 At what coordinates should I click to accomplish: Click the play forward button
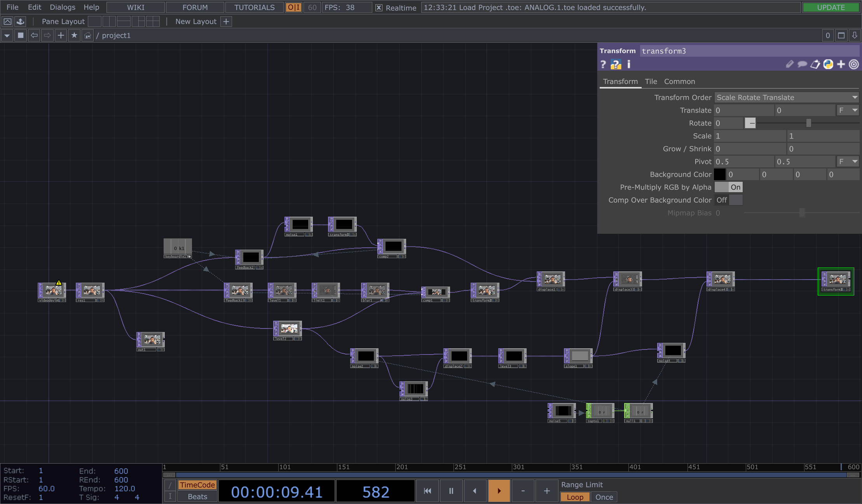(x=499, y=491)
